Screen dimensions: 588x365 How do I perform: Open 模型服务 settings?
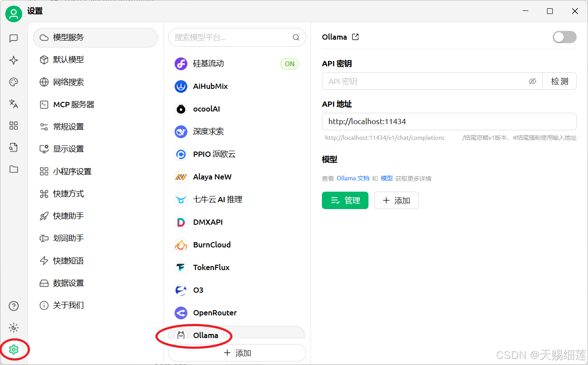click(95, 37)
